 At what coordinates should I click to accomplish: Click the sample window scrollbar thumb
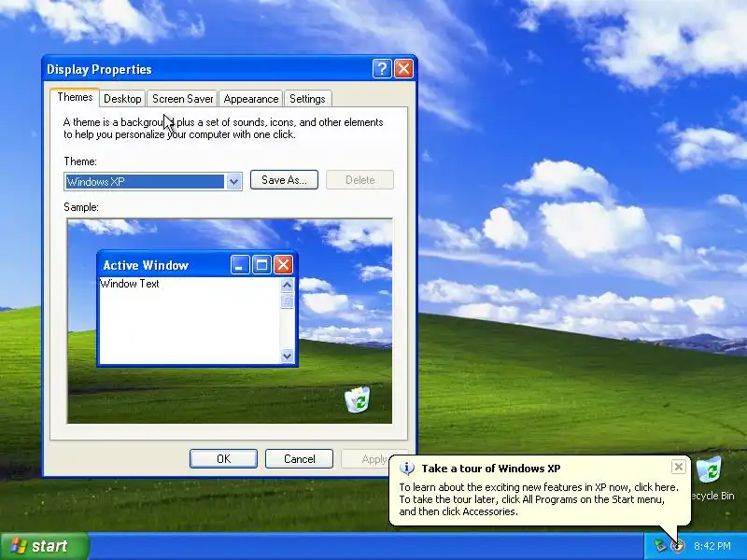point(287,301)
